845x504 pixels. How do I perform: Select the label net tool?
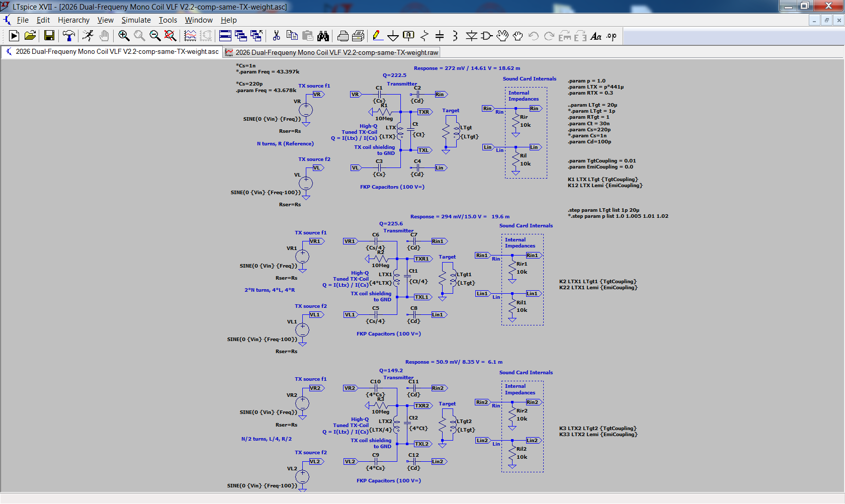(409, 36)
